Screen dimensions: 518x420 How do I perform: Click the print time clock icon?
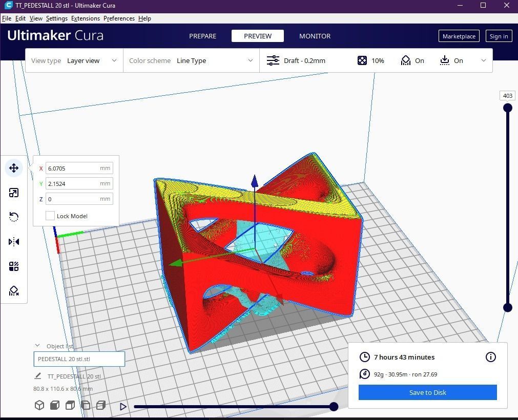(x=364, y=357)
